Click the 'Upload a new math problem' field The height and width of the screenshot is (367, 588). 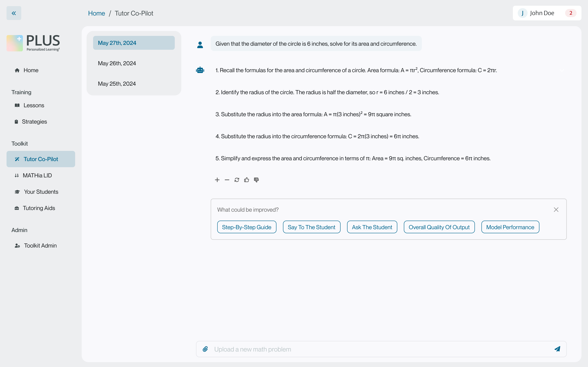click(379, 349)
